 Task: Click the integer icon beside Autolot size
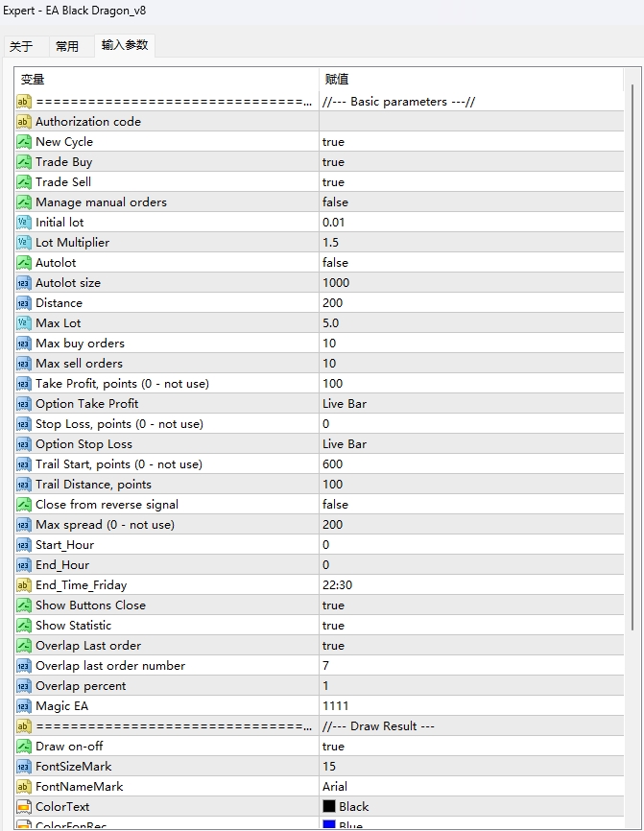(24, 283)
